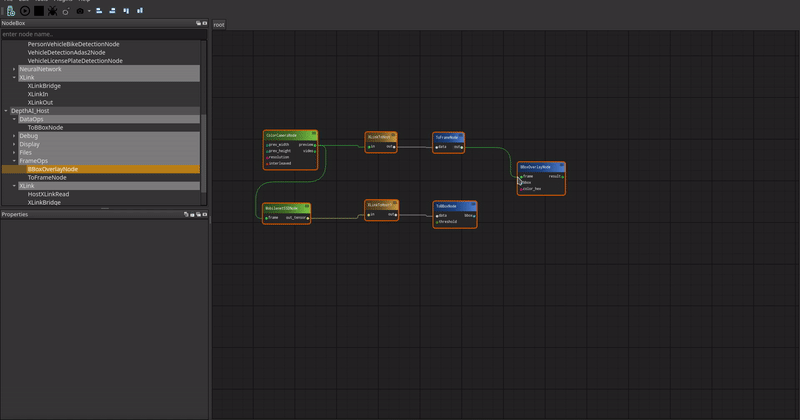Click the data input port on ToFrameNode

tap(436, 147)
